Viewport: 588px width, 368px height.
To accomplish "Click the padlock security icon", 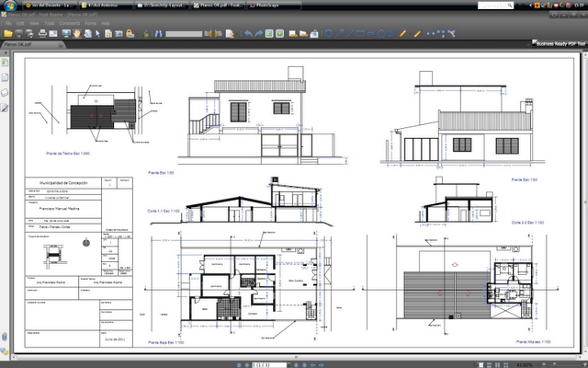I will (130, 34).
